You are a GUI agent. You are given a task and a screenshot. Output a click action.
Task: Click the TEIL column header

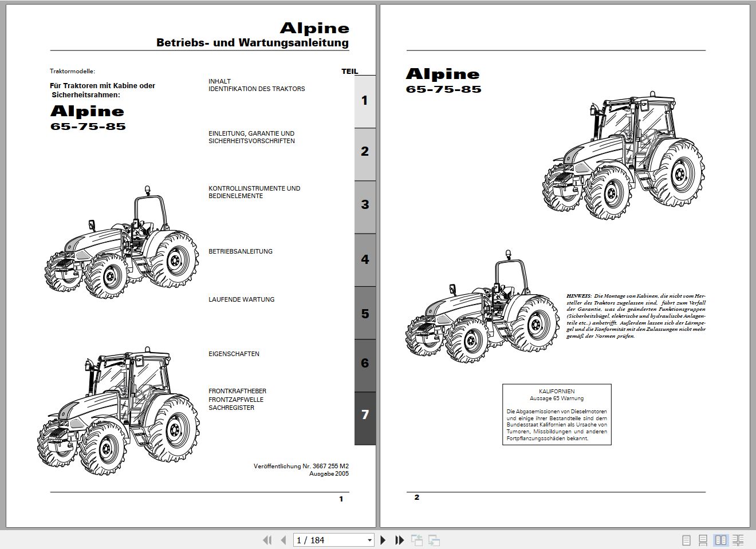[349, 72]
